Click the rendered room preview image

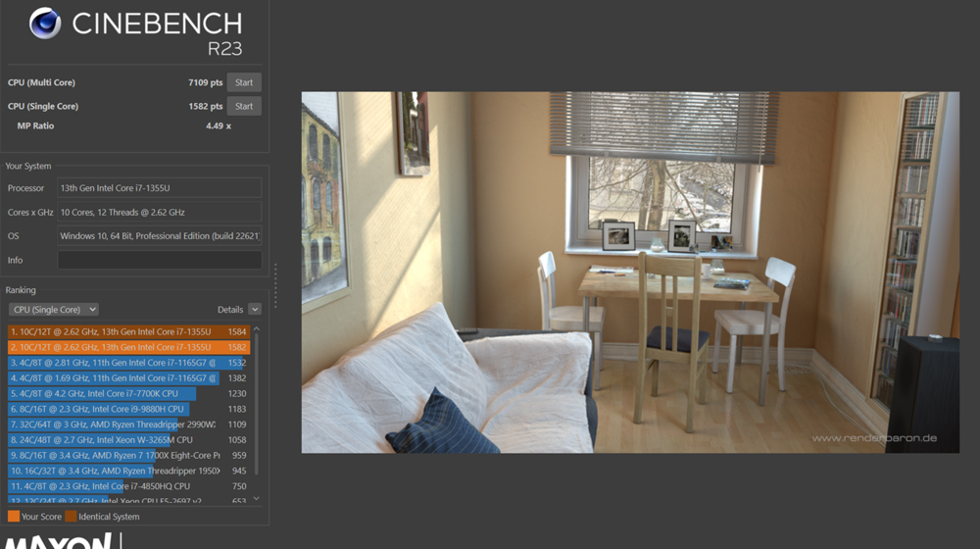[630, 273]
